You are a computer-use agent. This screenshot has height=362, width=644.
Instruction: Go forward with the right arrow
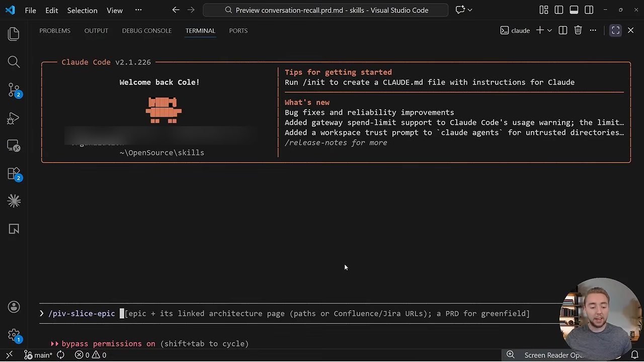tap(191, 10)
